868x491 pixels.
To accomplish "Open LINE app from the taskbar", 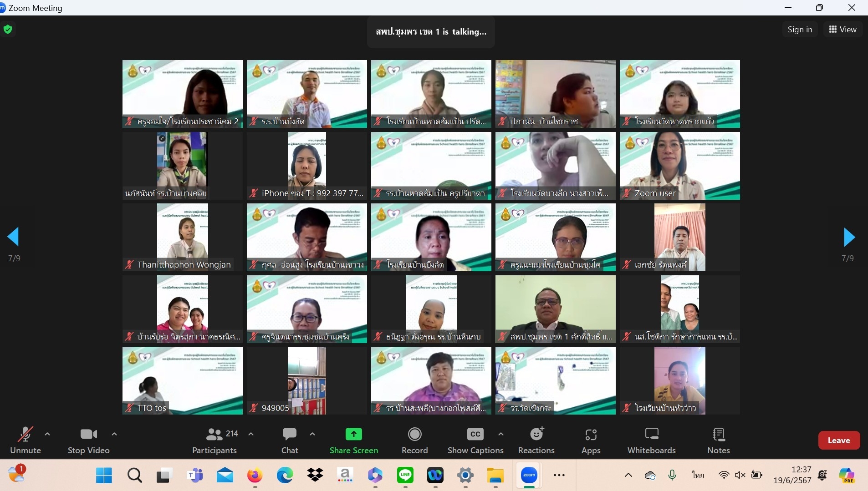I will [x=405, y=476].
